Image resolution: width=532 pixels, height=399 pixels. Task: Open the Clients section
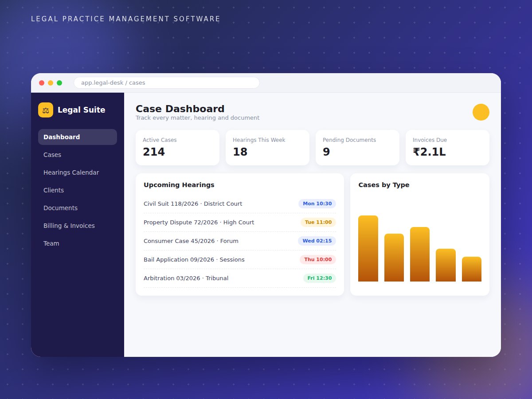pyautogui.click(x=78, y=190)
